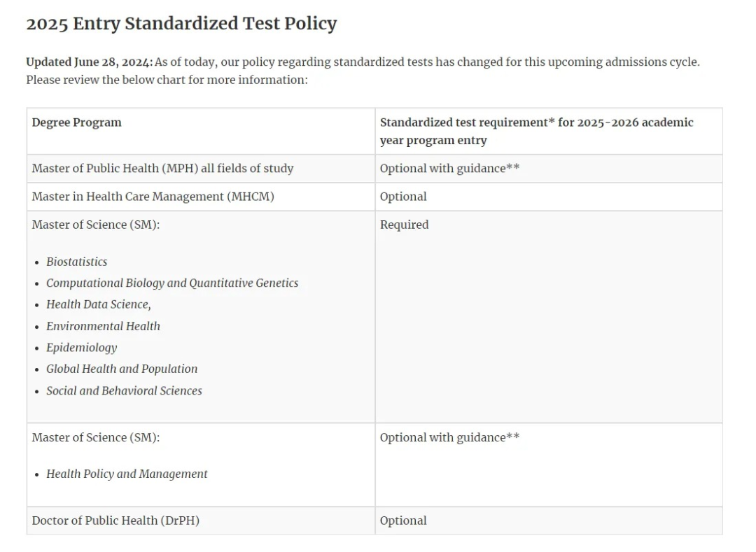
Task: Click "Optional" in the DrPH row
Action: [x=403, y=521]
